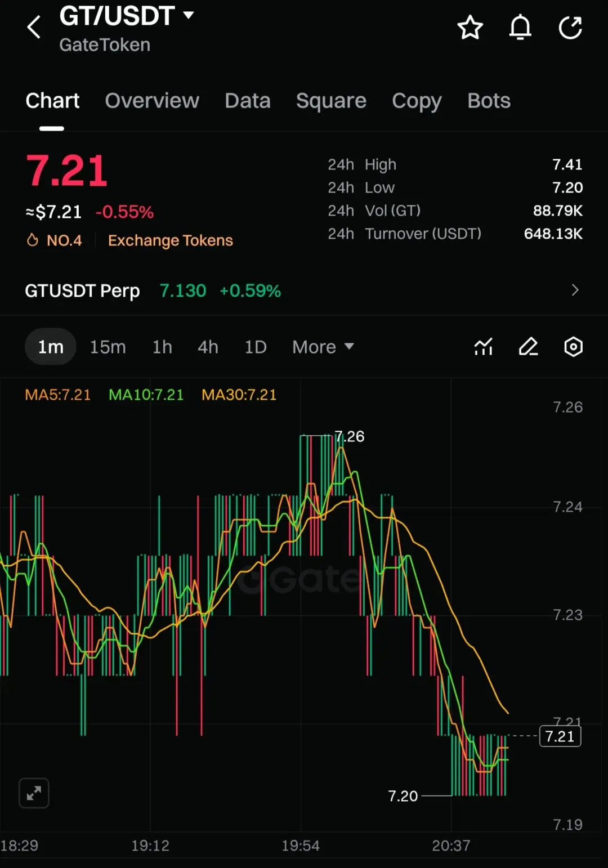Share the chart using share icon
608x868 pixels.
point(570,28)
